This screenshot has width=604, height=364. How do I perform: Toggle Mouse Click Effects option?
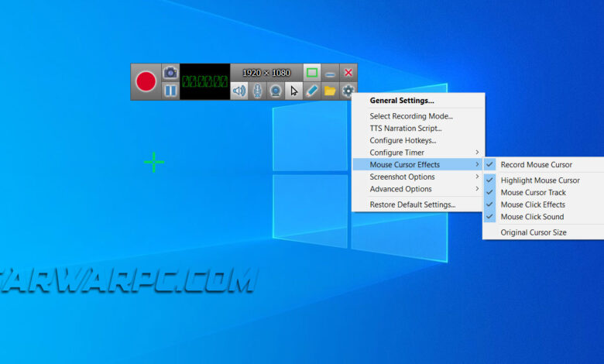coord(544,204)
